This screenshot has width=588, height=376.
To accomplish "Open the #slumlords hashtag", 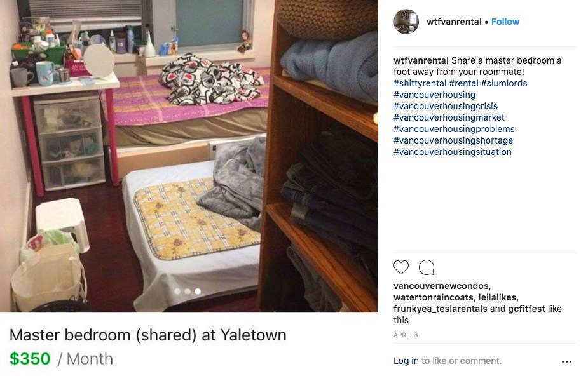I will 504,83.
